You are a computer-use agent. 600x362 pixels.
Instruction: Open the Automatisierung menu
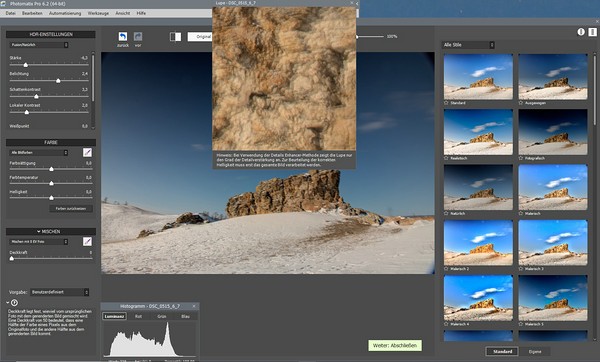click(65, 13)
